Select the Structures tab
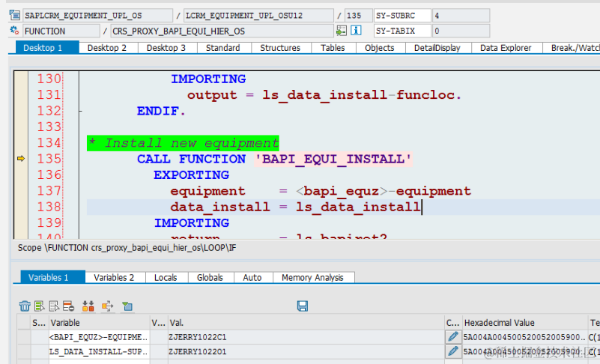 tap(280, 48)
